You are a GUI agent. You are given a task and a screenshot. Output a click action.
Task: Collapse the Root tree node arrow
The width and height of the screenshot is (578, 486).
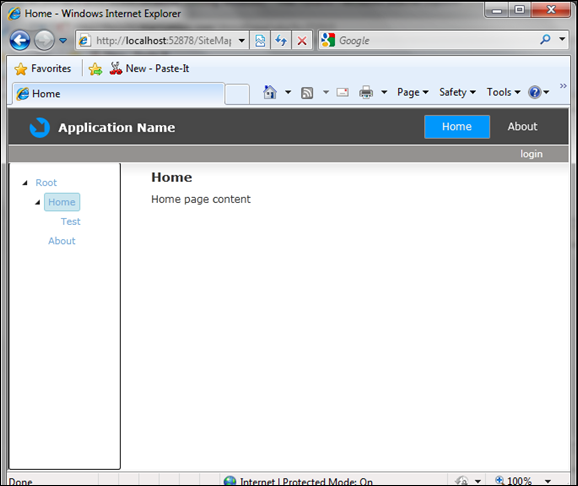(25, 183)
